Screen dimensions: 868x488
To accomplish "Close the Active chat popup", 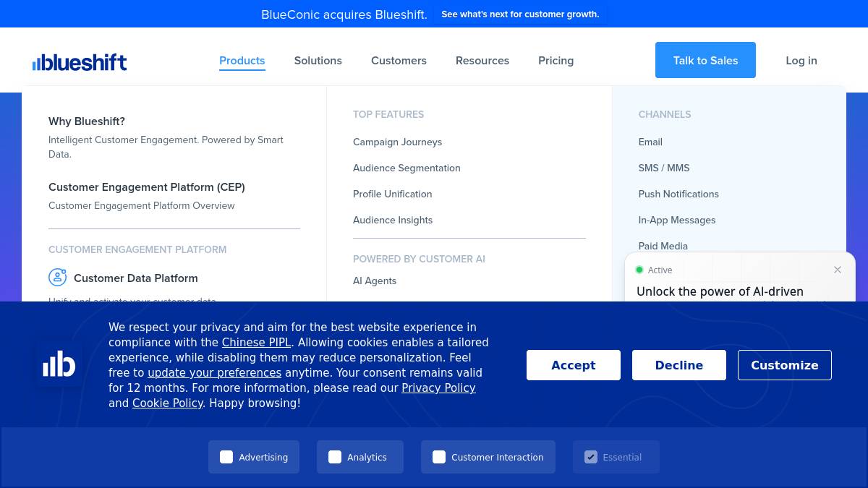I will click(838, 270).
